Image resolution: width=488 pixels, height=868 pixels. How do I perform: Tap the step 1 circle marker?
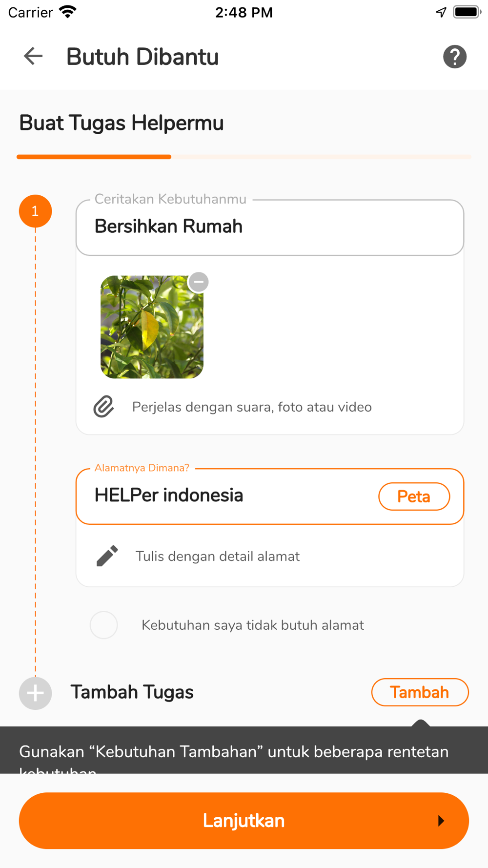point(35,211)
